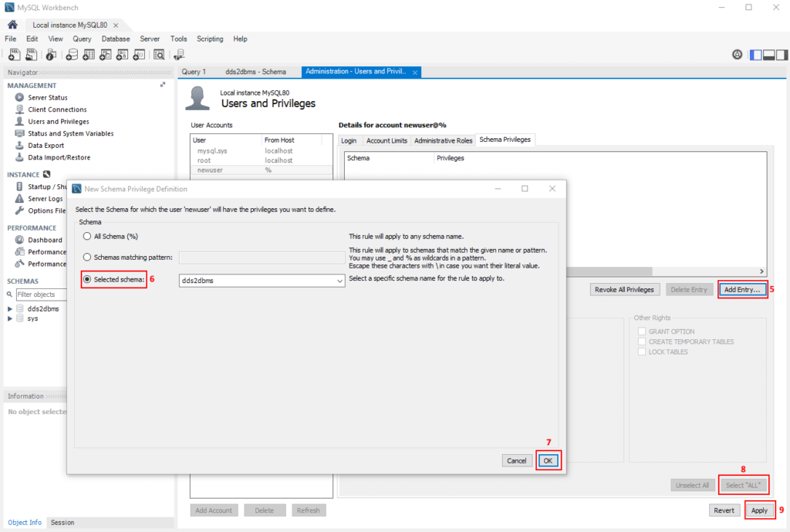The height and width of the screenshot is (532, 790).
Task: Search table data toolbar icon
Action: (x=159, y=55)
